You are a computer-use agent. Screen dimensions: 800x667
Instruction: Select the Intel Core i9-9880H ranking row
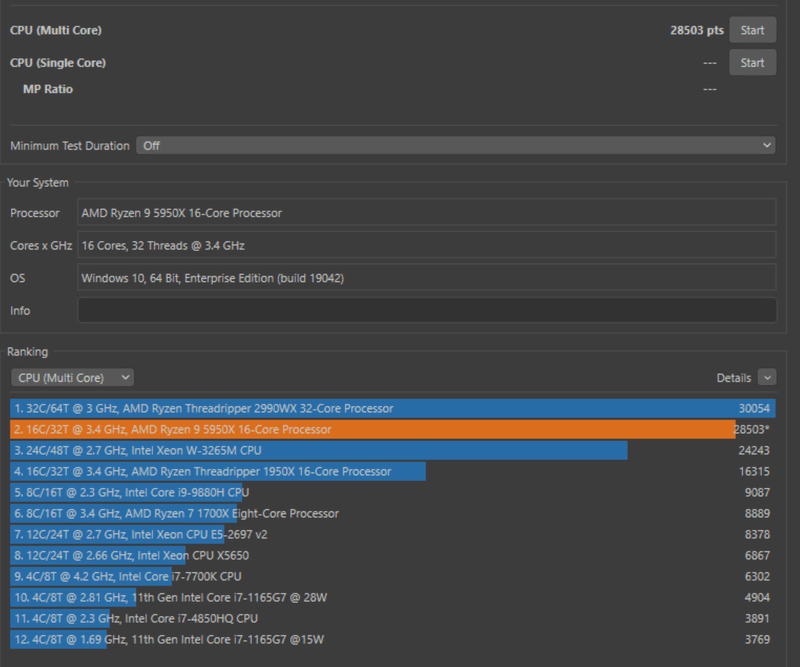(393, 492)
